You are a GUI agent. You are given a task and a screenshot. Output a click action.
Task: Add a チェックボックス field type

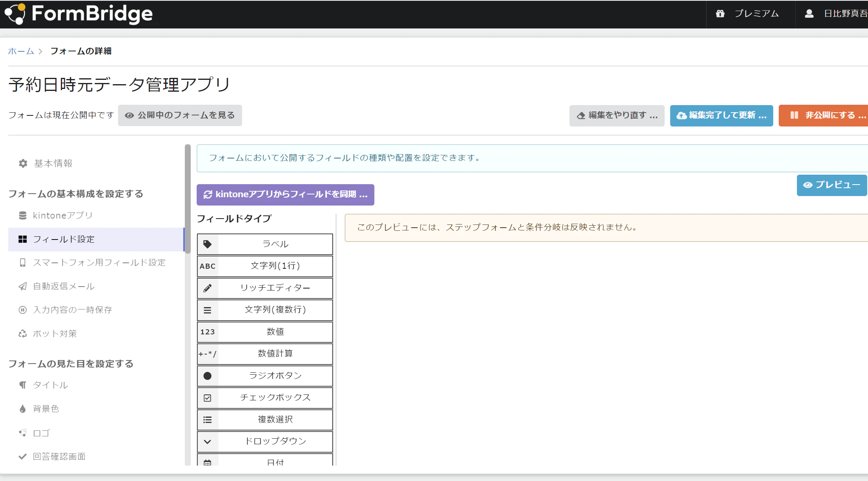point(275,398)
